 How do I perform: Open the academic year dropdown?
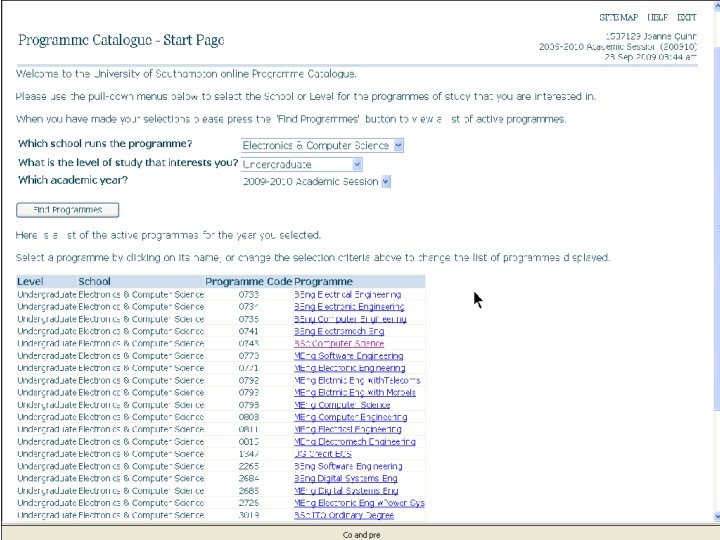click(316, 181)
